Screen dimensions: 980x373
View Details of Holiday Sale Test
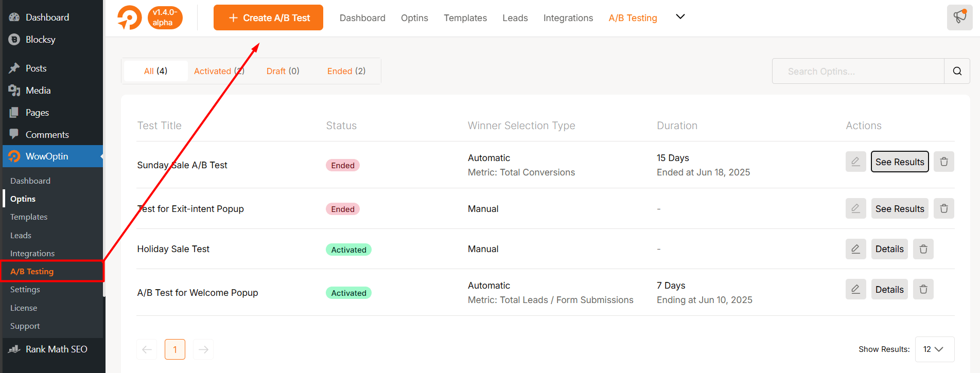tap(889, 249)
